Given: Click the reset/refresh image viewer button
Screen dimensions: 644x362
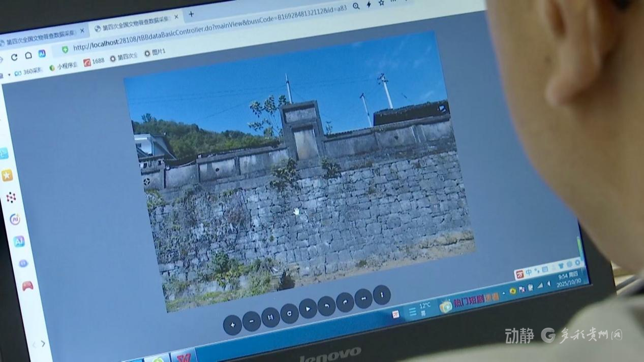Looking at the screenshot, I should (x=289, y=313).
